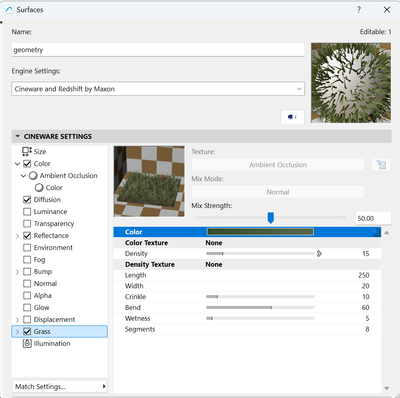This screenshot has height=398, width=400.
Task: Enable the Displacement checkbox
Action: (x=27, y=320)
